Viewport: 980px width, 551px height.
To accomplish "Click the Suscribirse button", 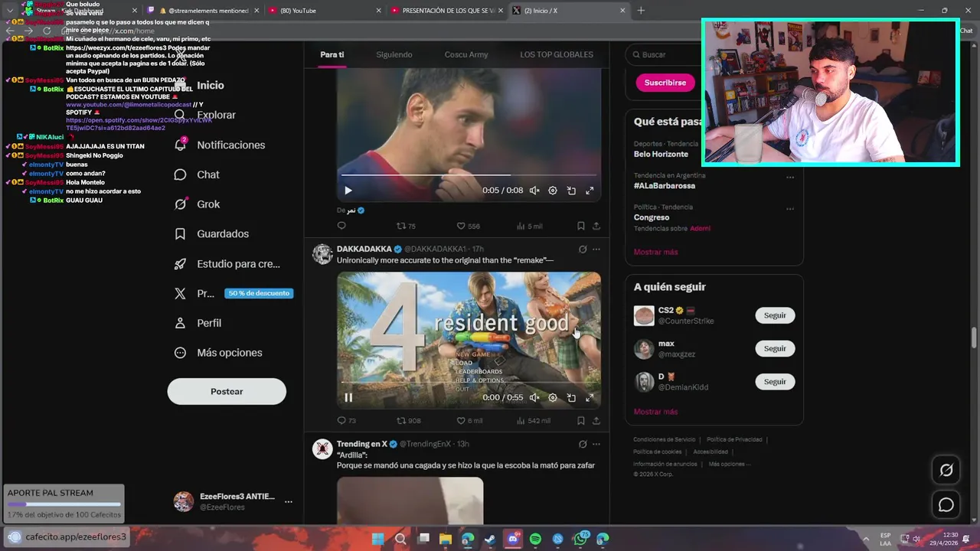I will pyautogui.click(x=665, y=82).
